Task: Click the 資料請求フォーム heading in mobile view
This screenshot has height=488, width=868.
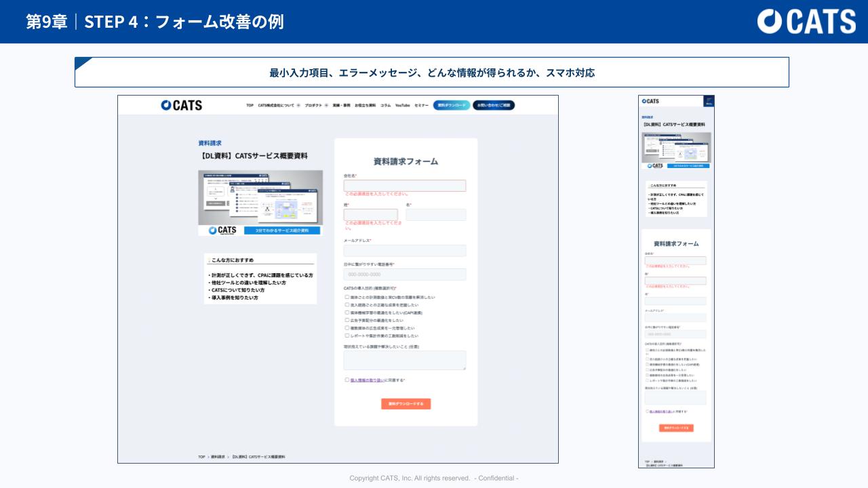Action: click(x=676, y=243)
